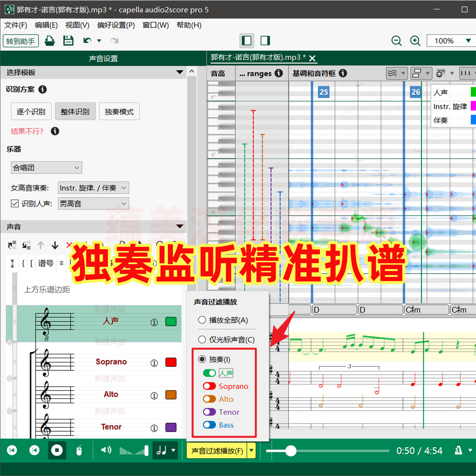476x476 pixels.
Task: Click the print icon in toolbar
Action: point(50,41)
